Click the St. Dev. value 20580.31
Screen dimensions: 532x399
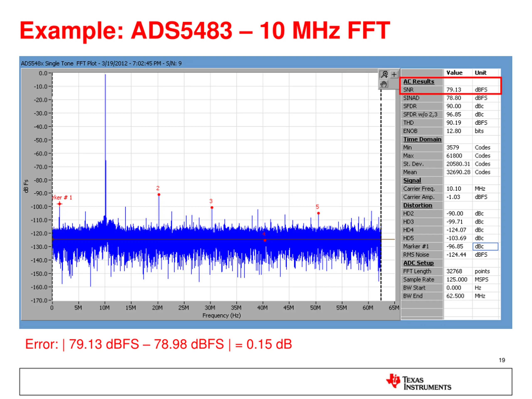[458, 164]
